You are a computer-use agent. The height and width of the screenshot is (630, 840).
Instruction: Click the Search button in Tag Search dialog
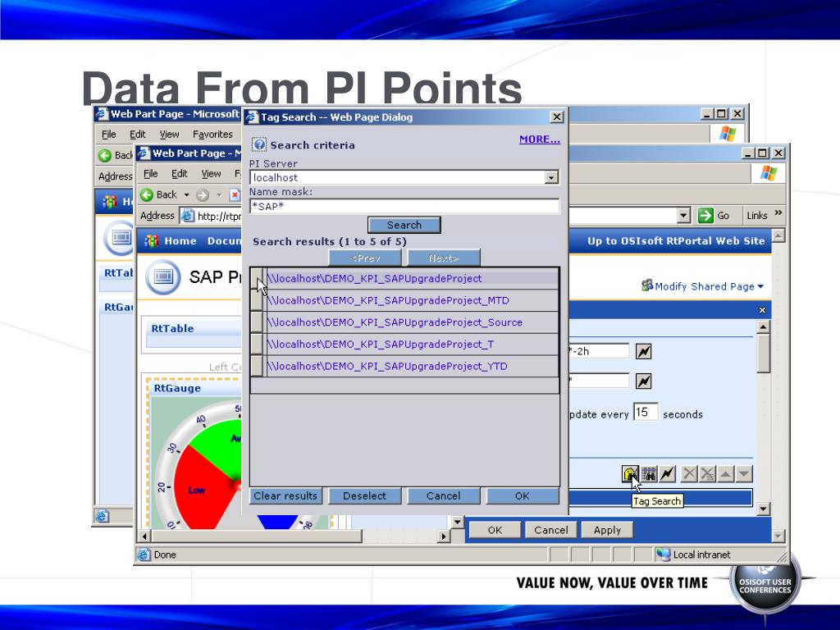[404, 225]
